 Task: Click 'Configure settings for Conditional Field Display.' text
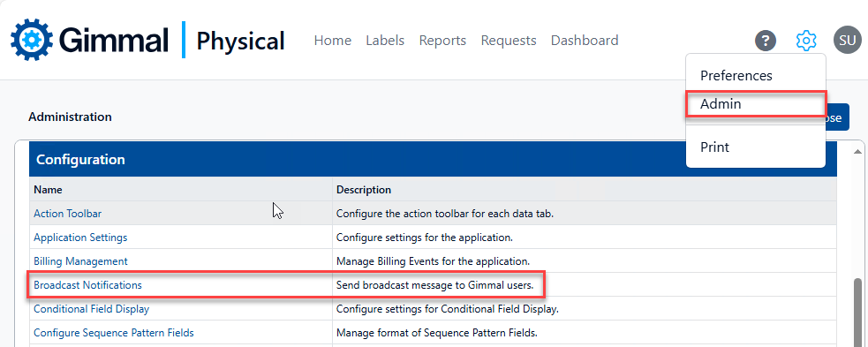448,309
